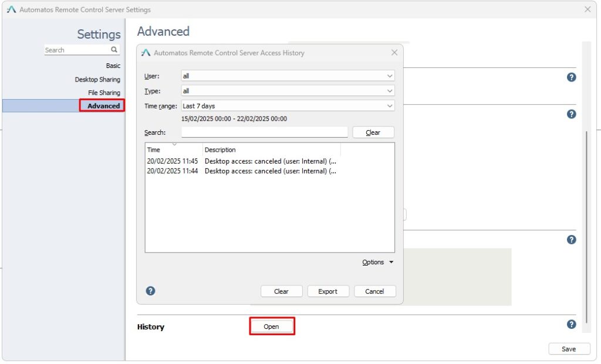The width and height of the screenshot is (601, 364).
Task: Click the second help icon on the right side
Action: coord(570,114)
